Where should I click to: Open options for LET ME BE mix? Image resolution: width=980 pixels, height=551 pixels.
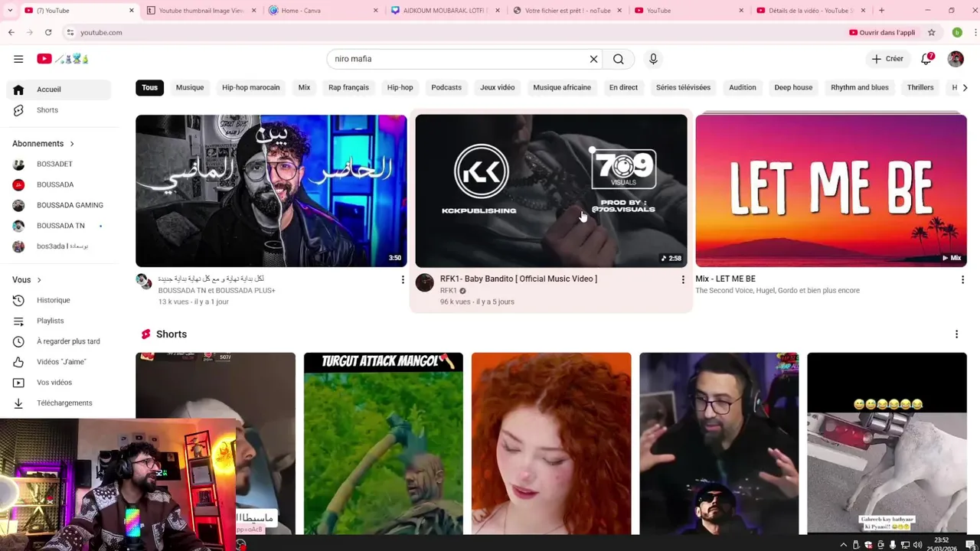(962, 280)
